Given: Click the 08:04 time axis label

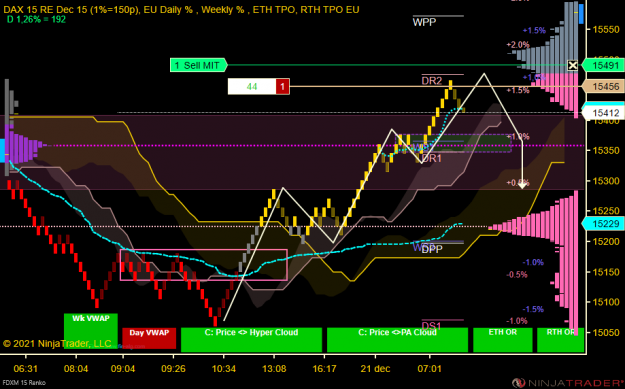Looking at the screenshot, I should (76, 369).
